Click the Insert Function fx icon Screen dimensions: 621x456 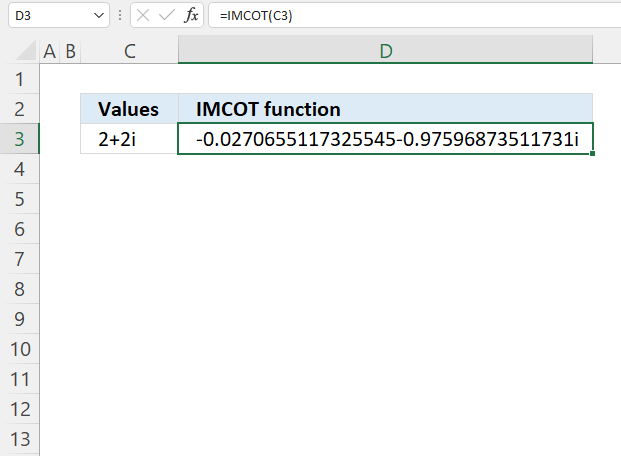(191, 17)
